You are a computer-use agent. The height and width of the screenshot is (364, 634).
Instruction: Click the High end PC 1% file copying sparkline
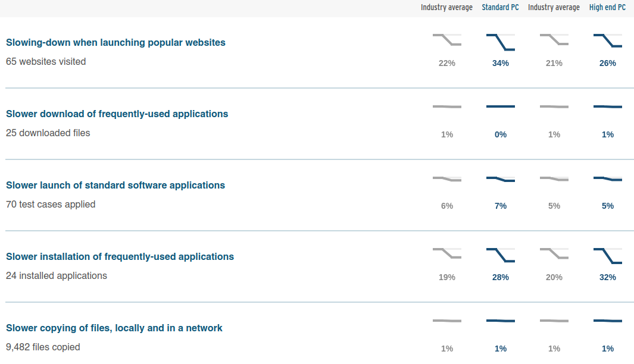pos(608,321)
